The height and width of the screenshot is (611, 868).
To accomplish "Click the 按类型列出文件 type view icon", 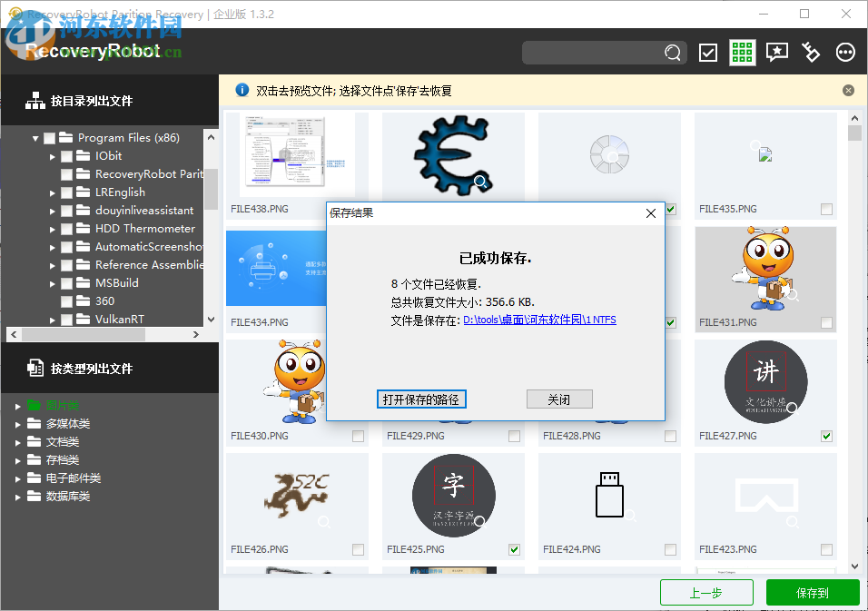I will tap(35, 368).
